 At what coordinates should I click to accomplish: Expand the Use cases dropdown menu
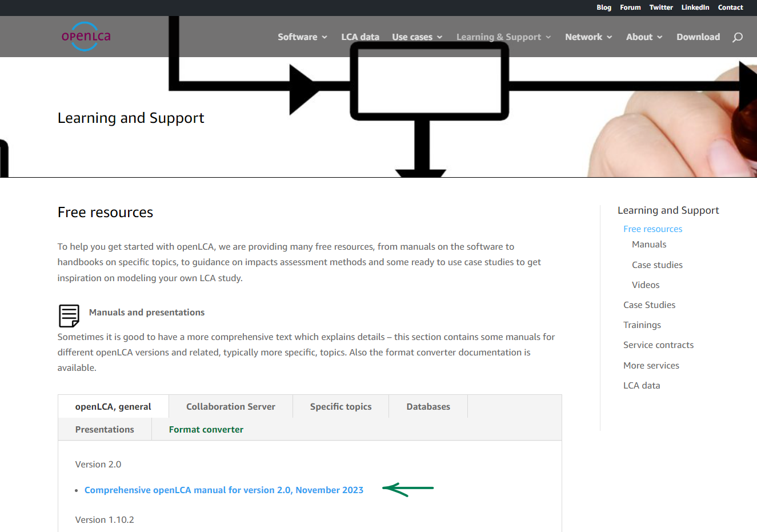(x=417, y=37)
